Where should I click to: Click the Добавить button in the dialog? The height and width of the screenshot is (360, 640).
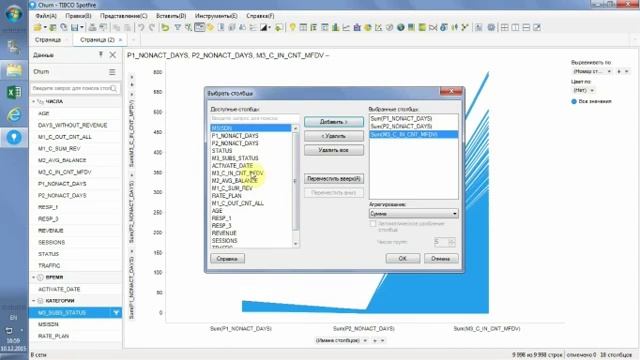click(333, 122)
